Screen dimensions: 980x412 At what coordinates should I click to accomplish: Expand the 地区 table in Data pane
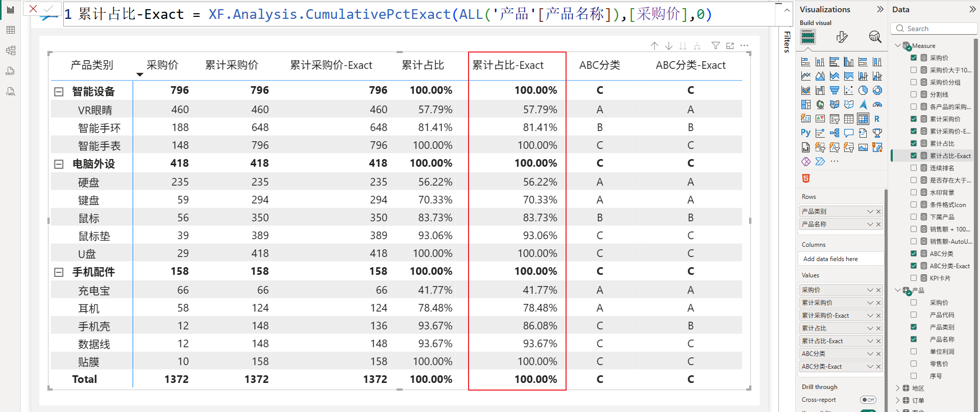coord(898,388)
